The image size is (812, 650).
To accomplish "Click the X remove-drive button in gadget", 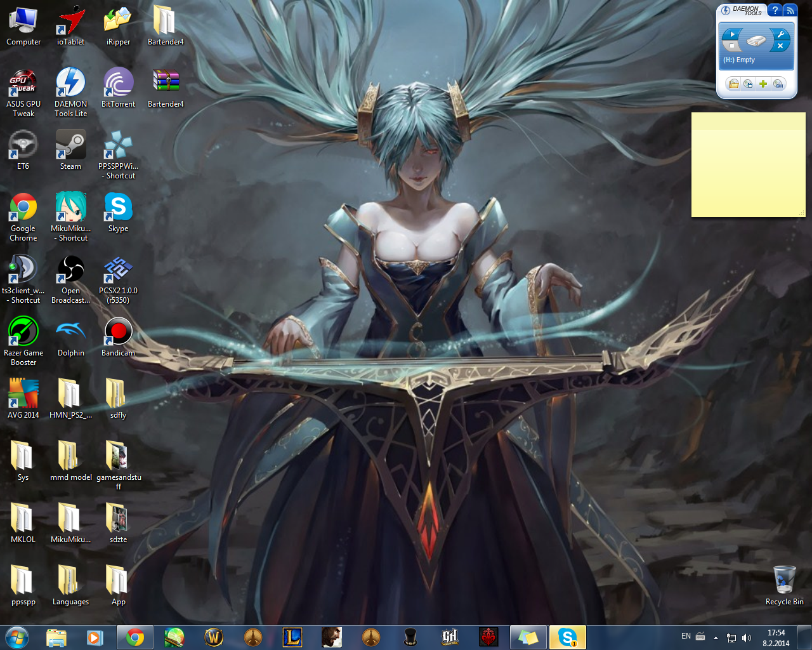I will click(780, 46).
